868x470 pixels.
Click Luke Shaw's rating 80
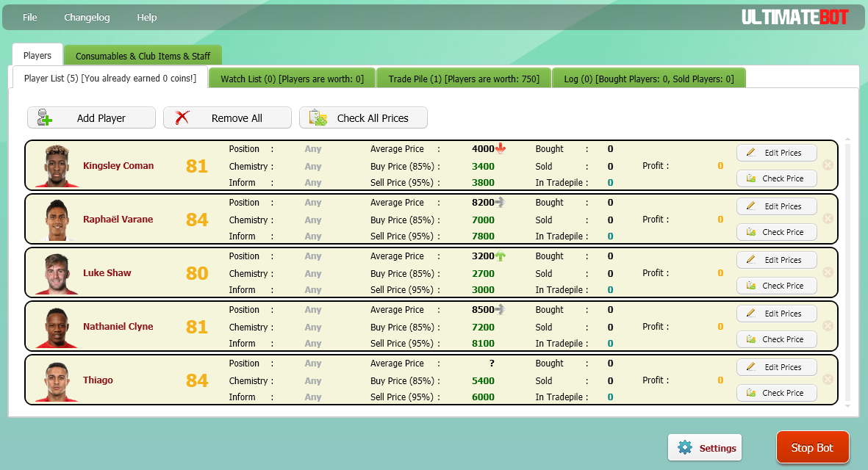(197, 273)
